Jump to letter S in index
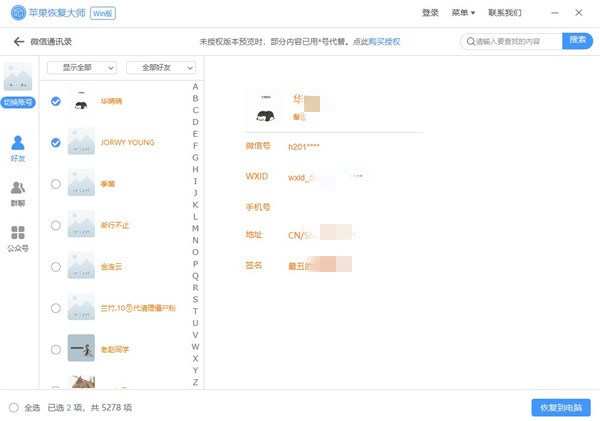600x421 pixels. 195,299
